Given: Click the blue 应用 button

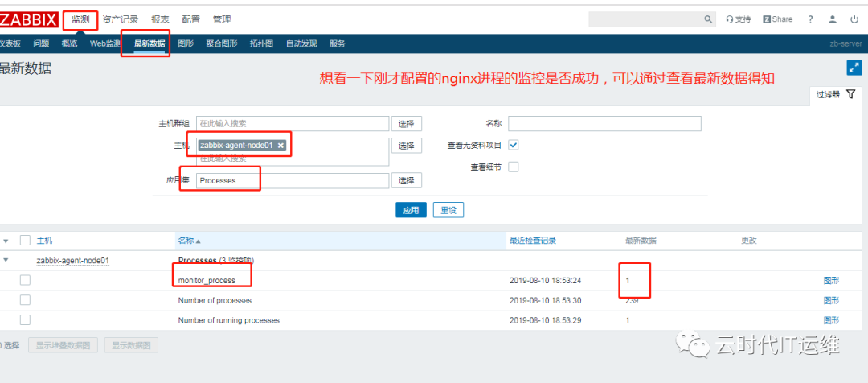Looking at the screenshot, I should click(411, 210).
